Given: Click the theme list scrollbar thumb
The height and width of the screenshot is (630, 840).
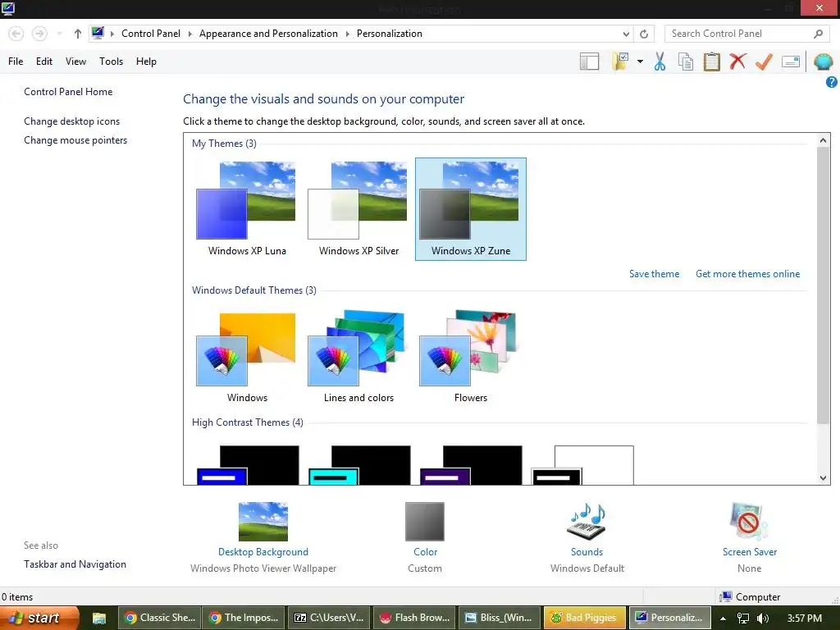Looking at the screenshot, I should (824, 285).
